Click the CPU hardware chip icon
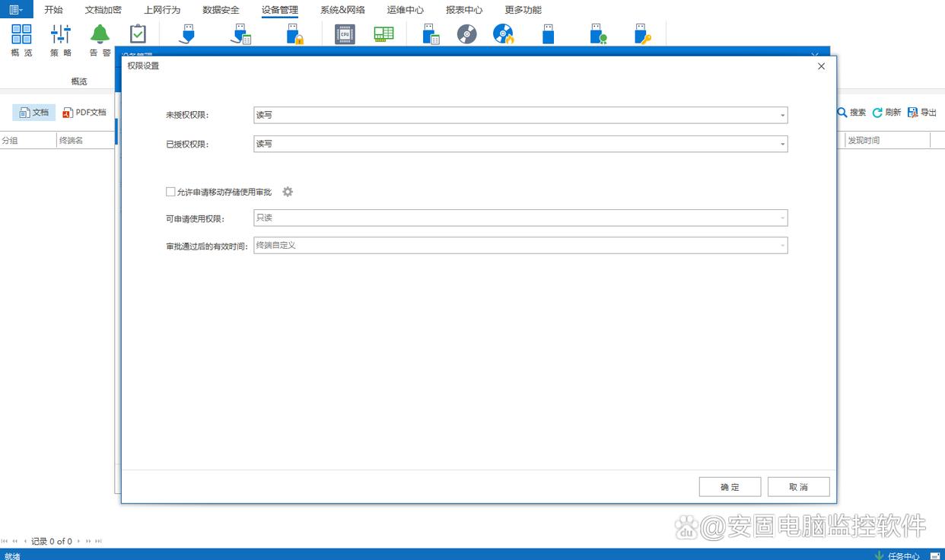Screen dimensions: 945x560 coord(345,34)
